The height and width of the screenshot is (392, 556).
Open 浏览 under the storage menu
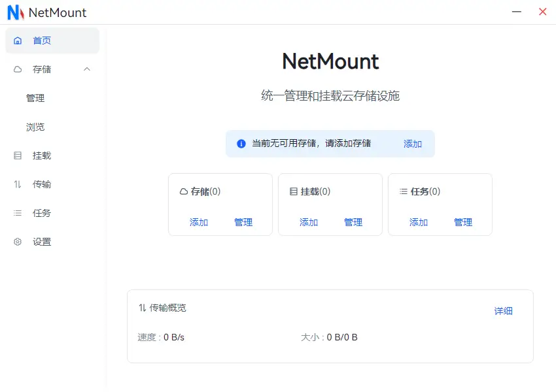(x=35, y=127)
